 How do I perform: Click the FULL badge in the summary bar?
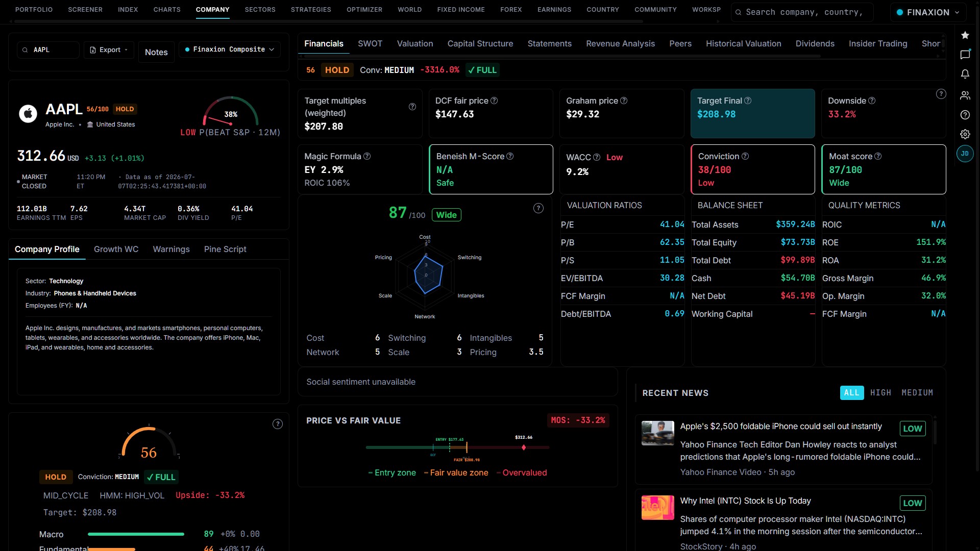pos(482,70)
